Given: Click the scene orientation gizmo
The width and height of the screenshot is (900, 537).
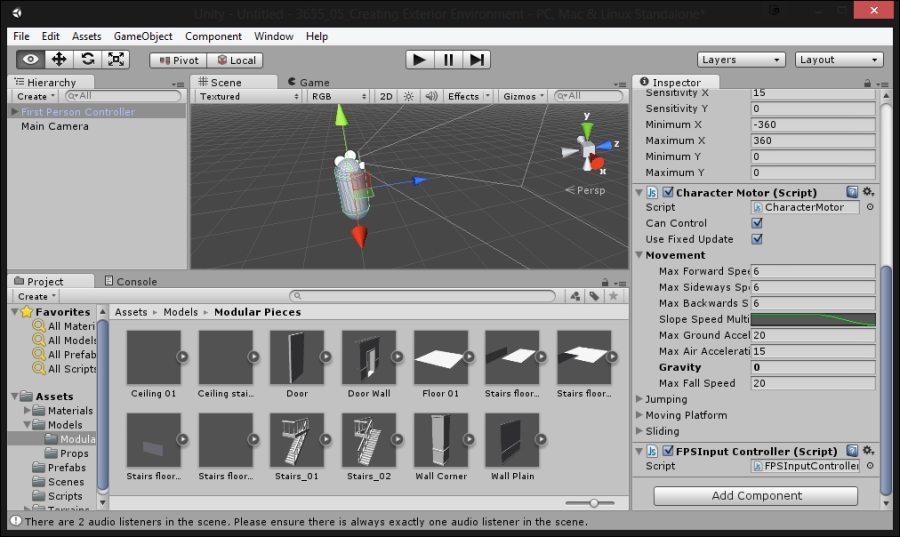Looking at the screenshot, I should click(x=589, y=148).
